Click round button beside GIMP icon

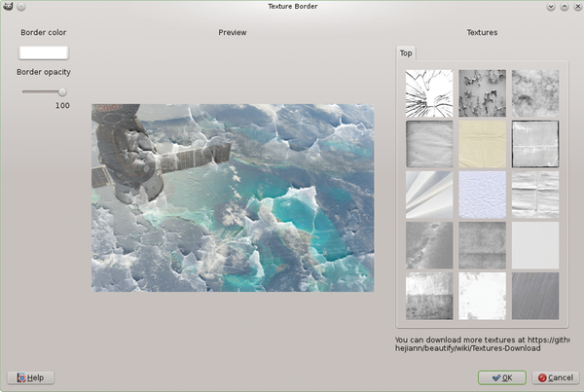pyautogui.click(x=21, y=7)
